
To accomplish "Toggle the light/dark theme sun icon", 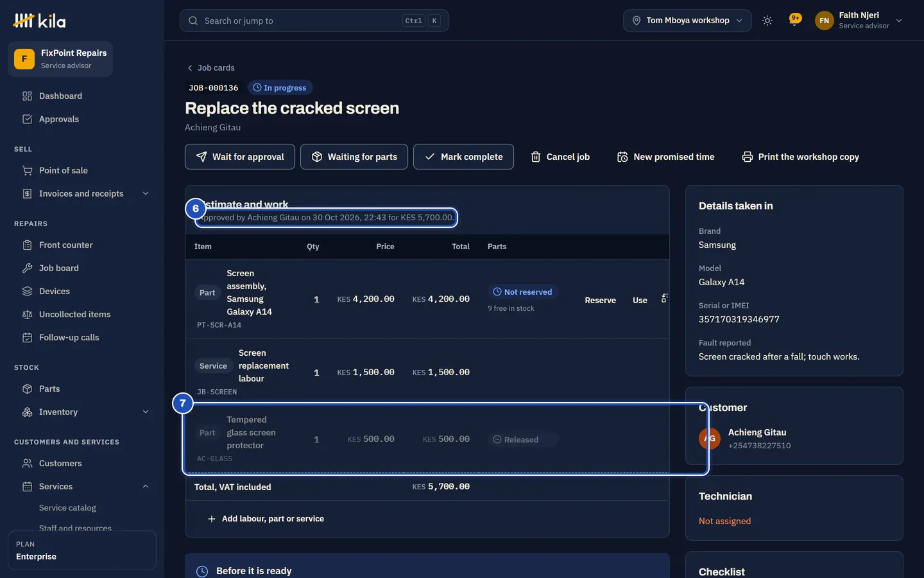I will [767, 21].
